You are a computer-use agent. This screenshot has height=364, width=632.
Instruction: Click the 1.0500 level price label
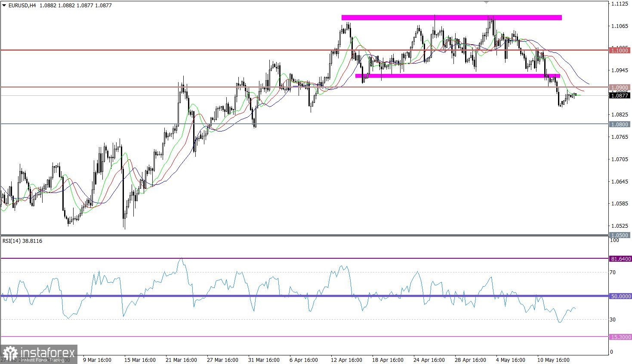pyautogui.click(x=620, y=235)
